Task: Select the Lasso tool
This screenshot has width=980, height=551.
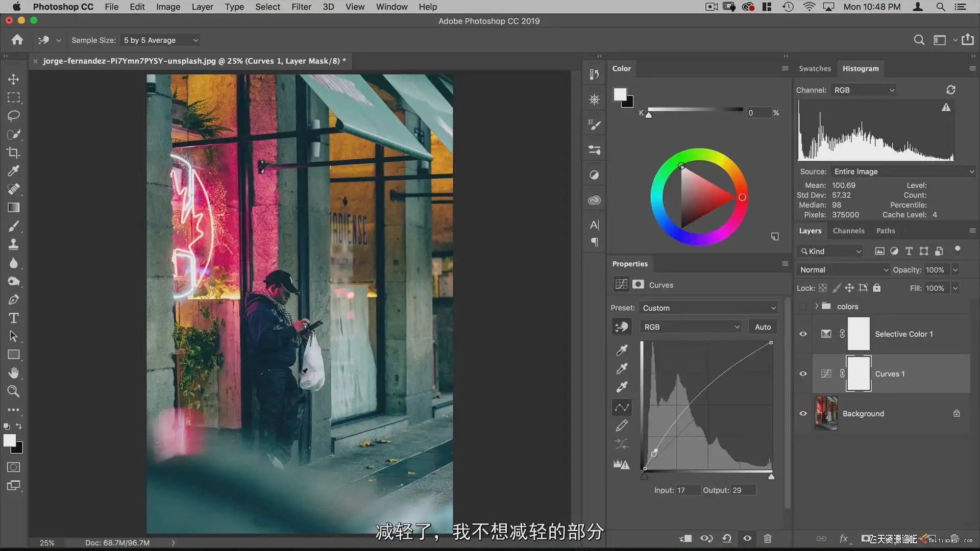Action: (14, 116)
